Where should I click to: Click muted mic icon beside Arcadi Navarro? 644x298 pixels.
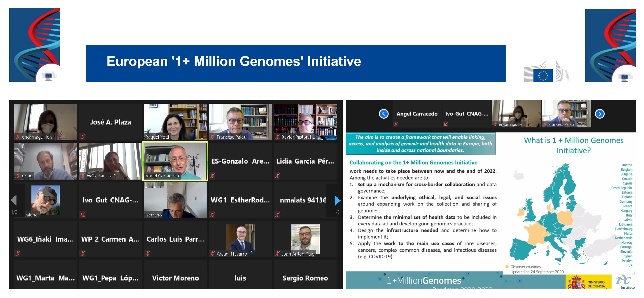(213, 254)
